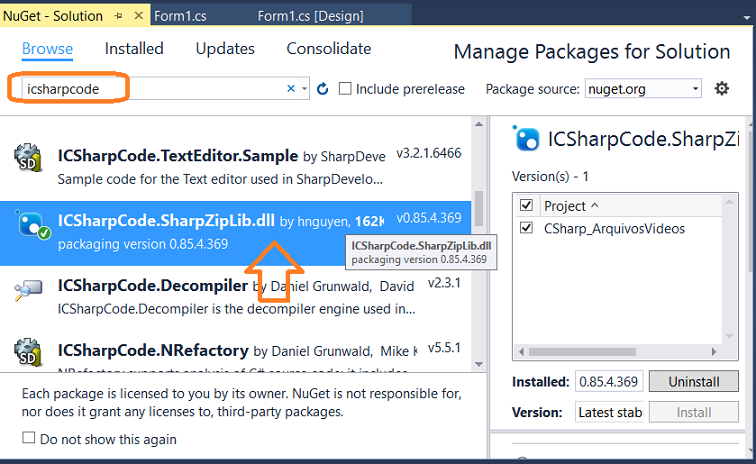Open the search history dropdown arrow
Image resolution: width=756 pixels, height=464 pixels.
coord(304,89)
